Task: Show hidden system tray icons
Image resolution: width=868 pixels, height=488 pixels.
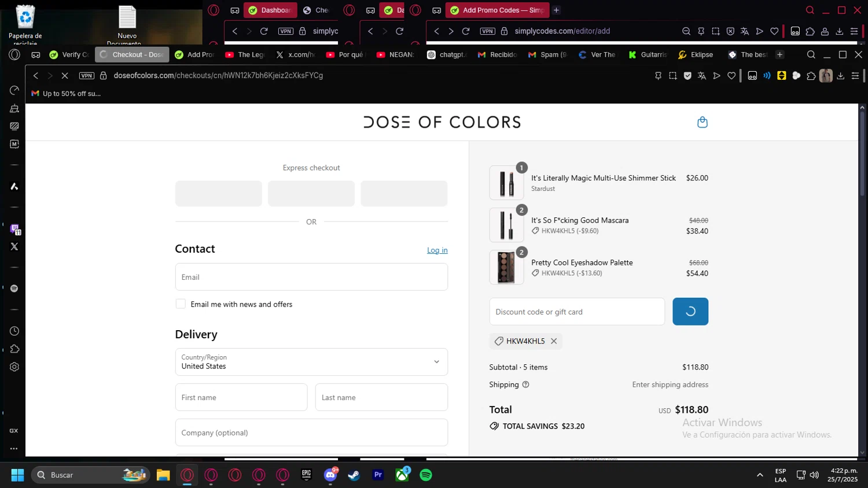Action: pyautogui.click(x=760, y=475)
